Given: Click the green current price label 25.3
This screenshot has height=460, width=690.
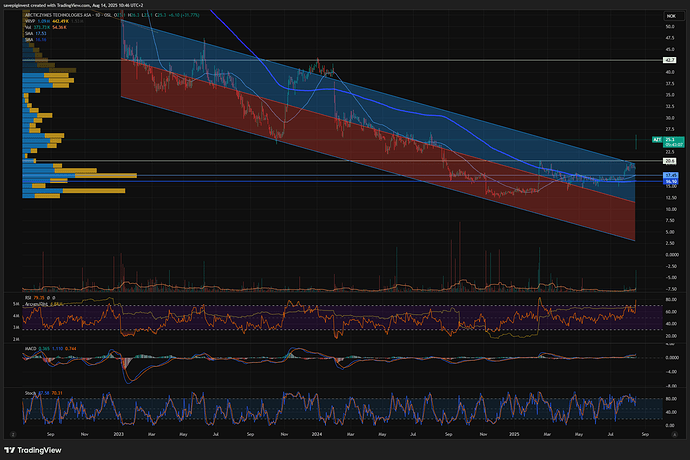Looking at the screenshot, I should pos(669,140).
